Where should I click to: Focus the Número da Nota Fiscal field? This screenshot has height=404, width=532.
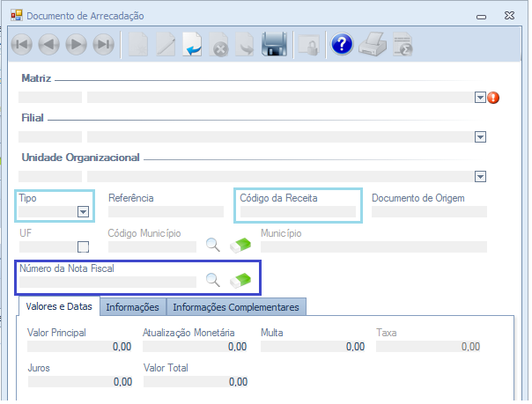coord(107,282)
